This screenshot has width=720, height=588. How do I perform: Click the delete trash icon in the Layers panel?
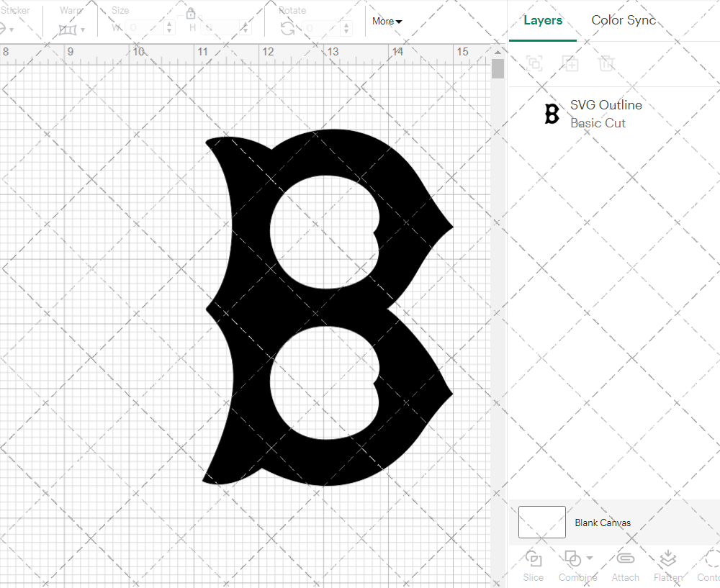607,63
